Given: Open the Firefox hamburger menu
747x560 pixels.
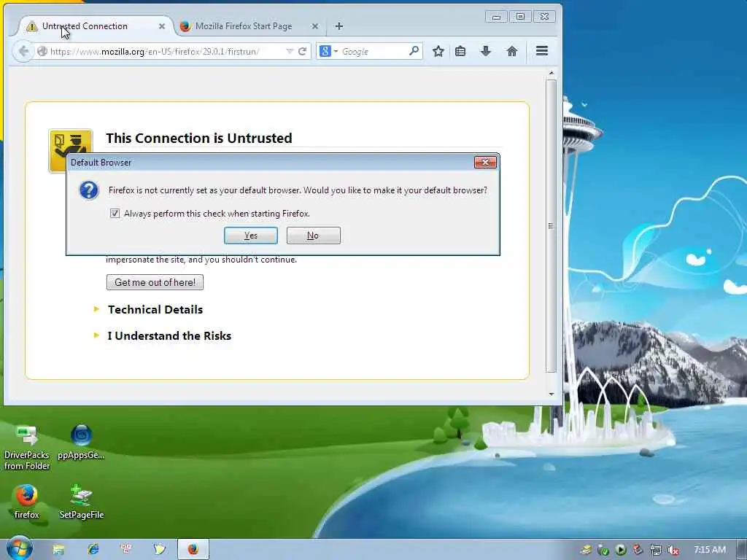Looking at the screenshot, I should (542, 51).
